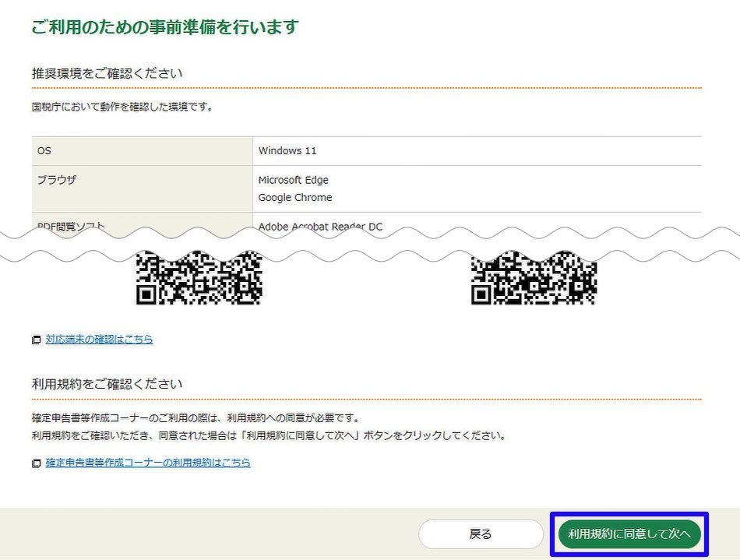Click the Google Chrome text

295,198
